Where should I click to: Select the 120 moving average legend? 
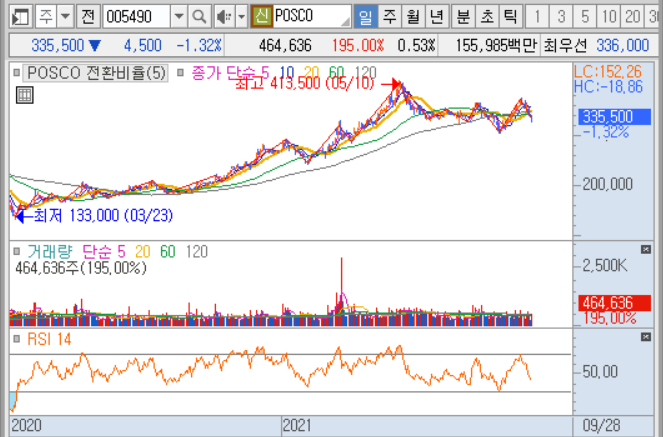click(365, 73)
